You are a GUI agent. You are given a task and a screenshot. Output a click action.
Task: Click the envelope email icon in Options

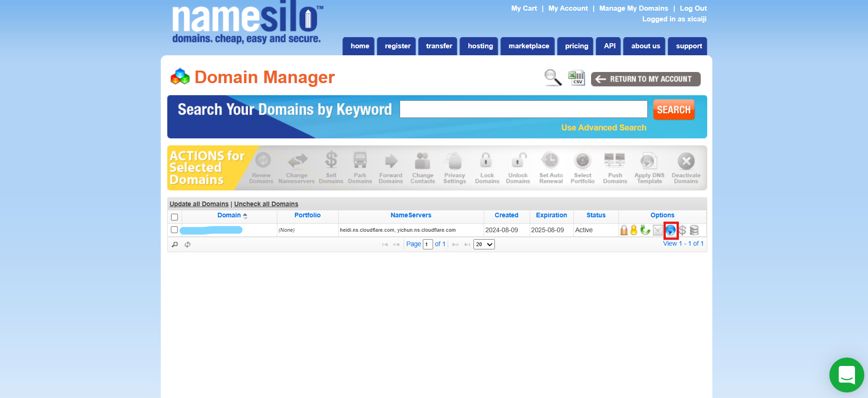click(658, 230)
